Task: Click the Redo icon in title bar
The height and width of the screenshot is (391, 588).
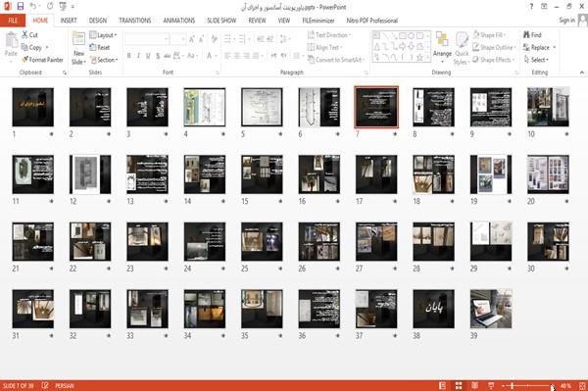Action: click(50, 7)
